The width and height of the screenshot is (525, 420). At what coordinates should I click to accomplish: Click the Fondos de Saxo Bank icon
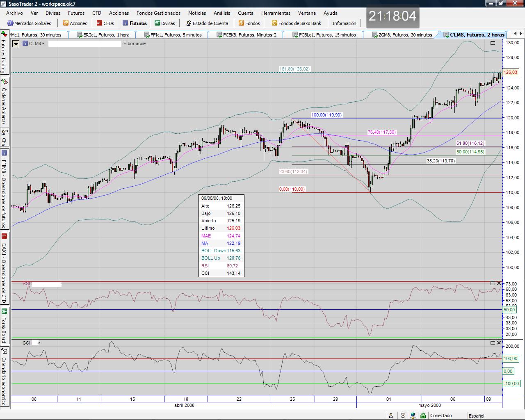(274, 23)
